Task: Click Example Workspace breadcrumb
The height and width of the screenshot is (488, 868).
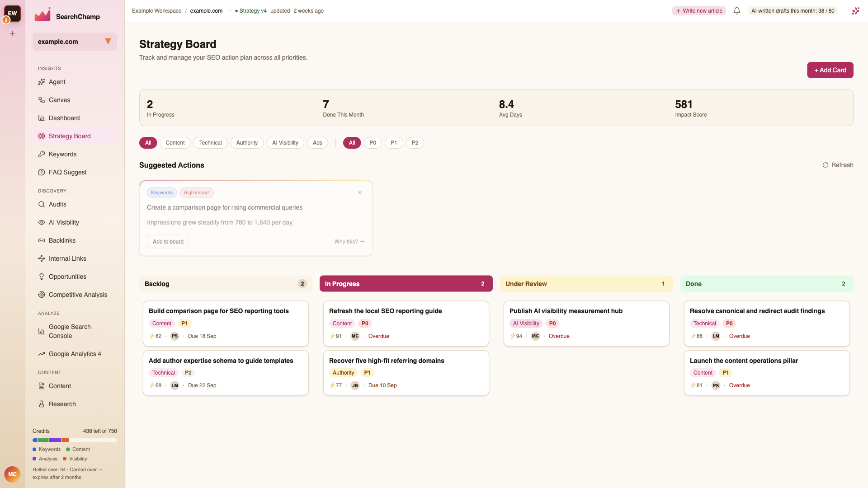Action: pyautogui.click(x=156, y=11)
